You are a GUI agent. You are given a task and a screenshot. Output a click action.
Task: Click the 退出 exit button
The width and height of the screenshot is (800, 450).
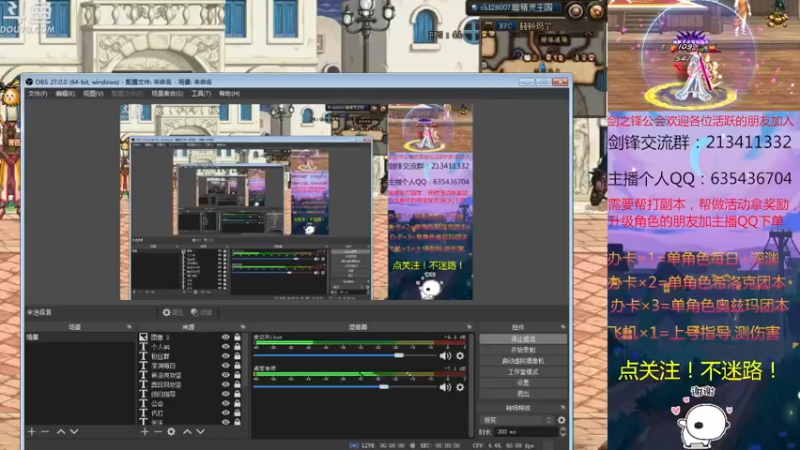tap(523, 394)
